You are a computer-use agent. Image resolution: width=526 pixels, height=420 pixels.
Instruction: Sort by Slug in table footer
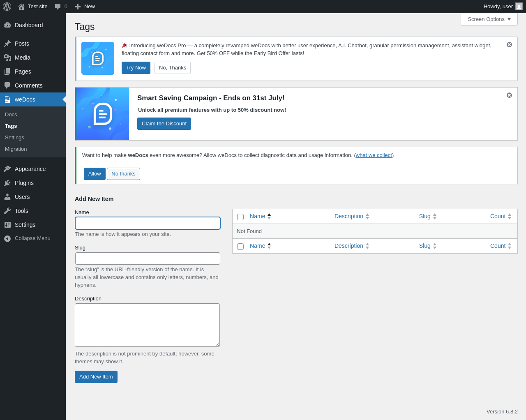click(428, 246)
